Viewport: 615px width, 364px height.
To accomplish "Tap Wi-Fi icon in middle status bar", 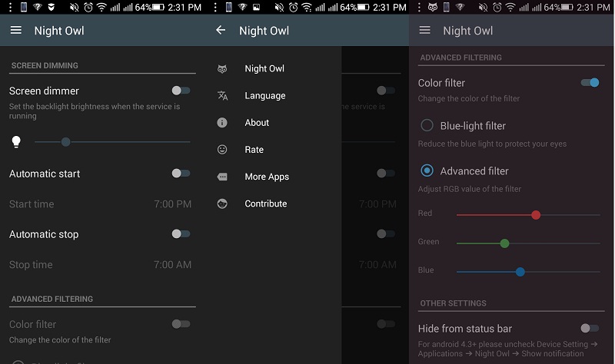I will 306,7.
